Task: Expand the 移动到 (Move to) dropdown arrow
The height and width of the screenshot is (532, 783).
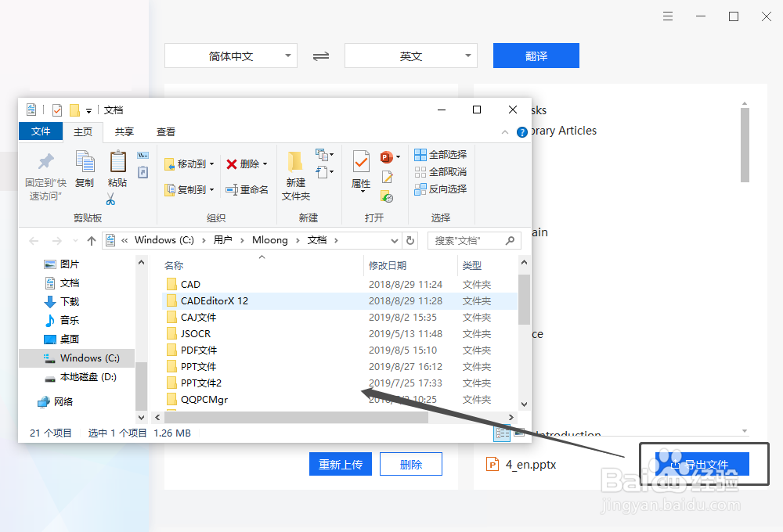Action: click(x=210, y=163)
